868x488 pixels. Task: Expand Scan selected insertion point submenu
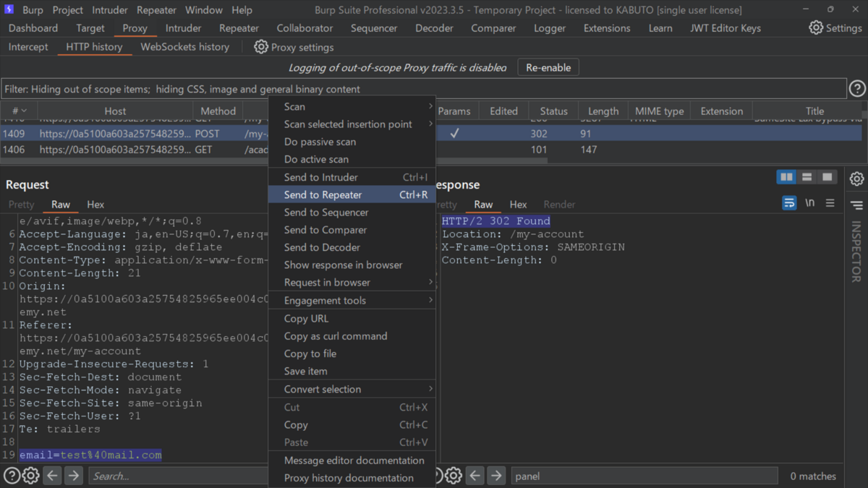point(352,124)
